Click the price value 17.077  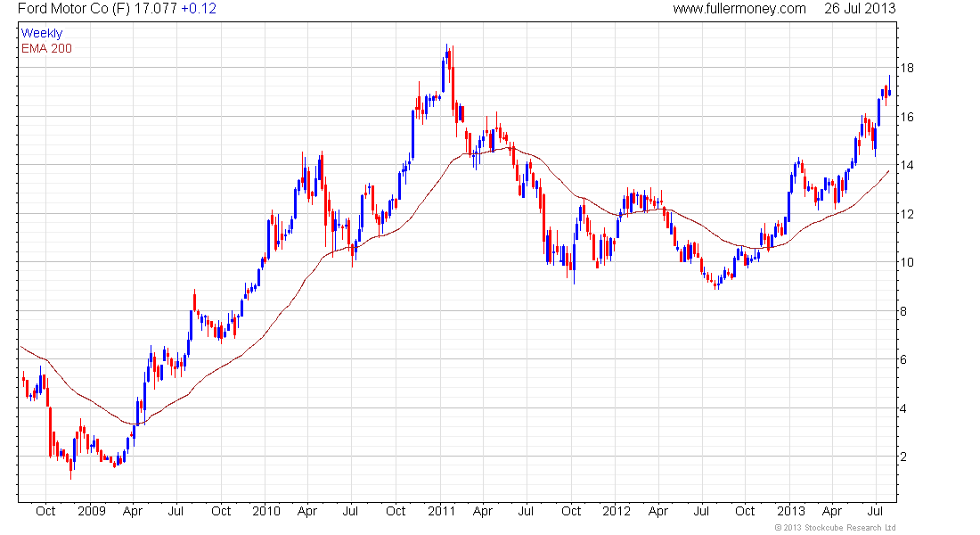pyautogui.click(x=156, y=8)
